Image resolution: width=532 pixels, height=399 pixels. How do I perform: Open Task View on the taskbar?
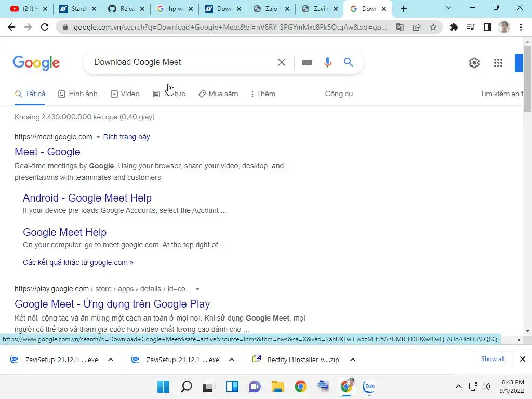pyautogui.click(x=209, y=387)
